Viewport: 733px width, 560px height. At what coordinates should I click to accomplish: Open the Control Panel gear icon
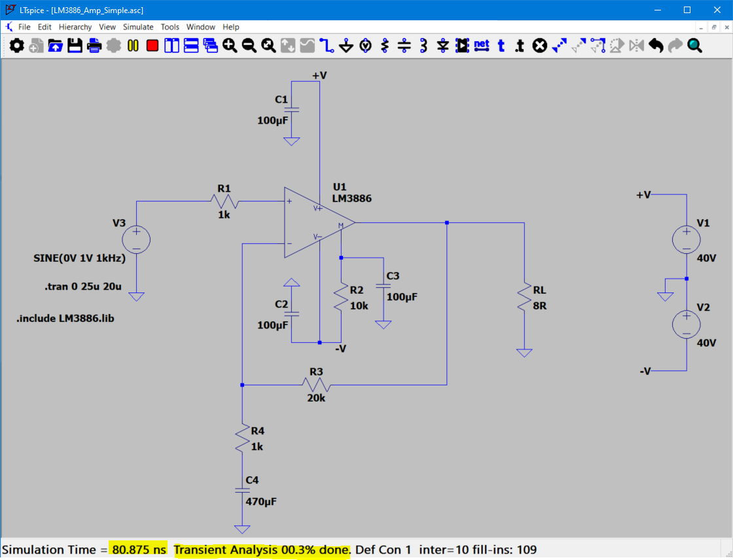[17, 45]
